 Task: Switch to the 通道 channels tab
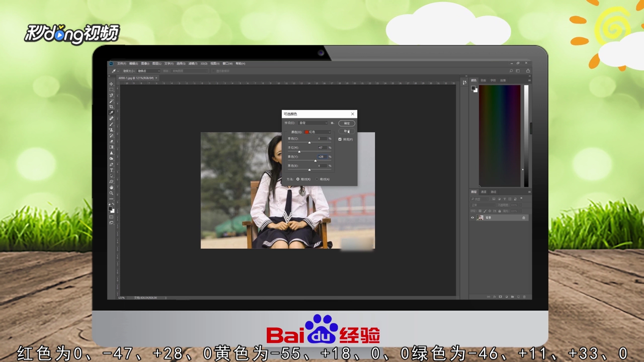point(484,192)
